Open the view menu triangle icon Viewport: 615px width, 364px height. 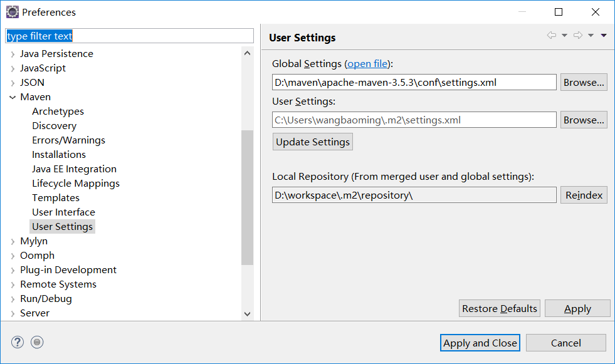pos(604,36)
